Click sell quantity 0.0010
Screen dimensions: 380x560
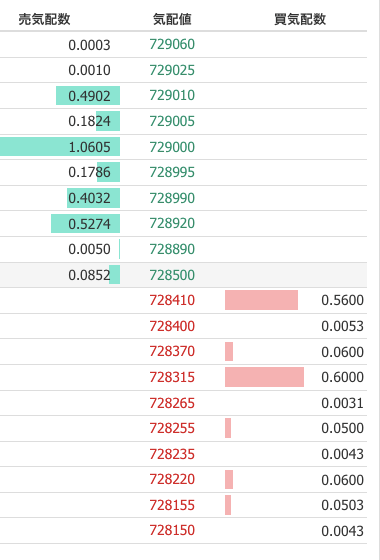click(89, 70)
